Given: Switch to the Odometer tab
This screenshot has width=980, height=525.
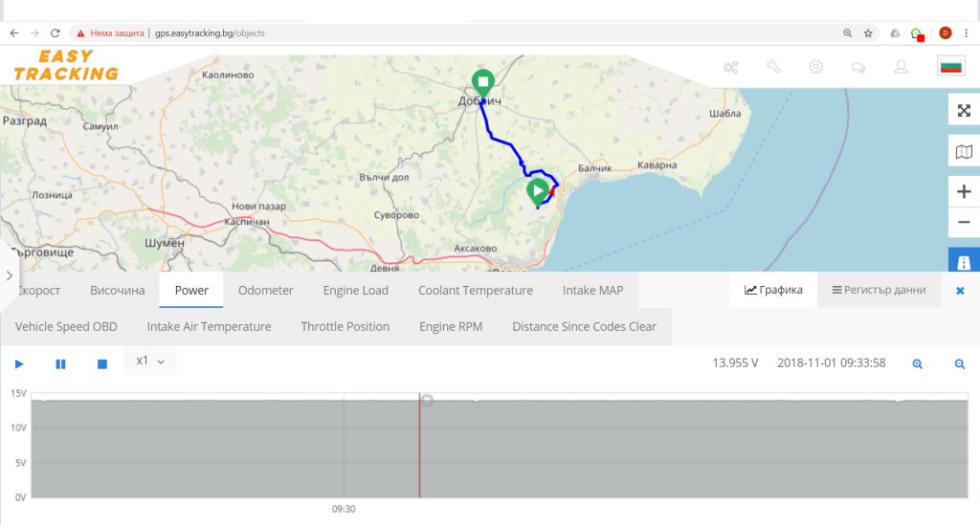Looking at the screenshot, I should [266, 291].
